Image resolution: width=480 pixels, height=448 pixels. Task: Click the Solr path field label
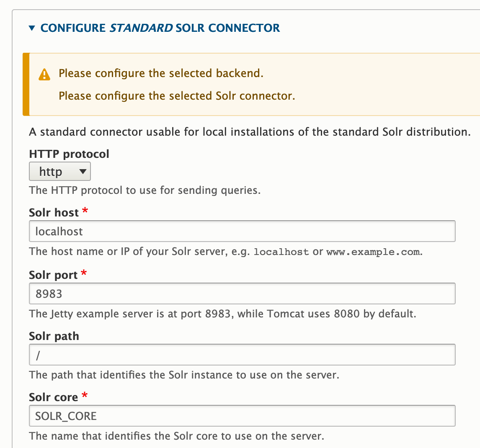point(54,335)
